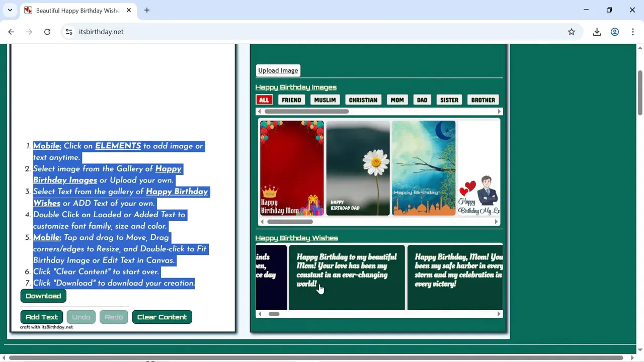Click the page horizontal scrollbar thumb
This screenshot has width=644, height=362.
[x=316, y=358]
